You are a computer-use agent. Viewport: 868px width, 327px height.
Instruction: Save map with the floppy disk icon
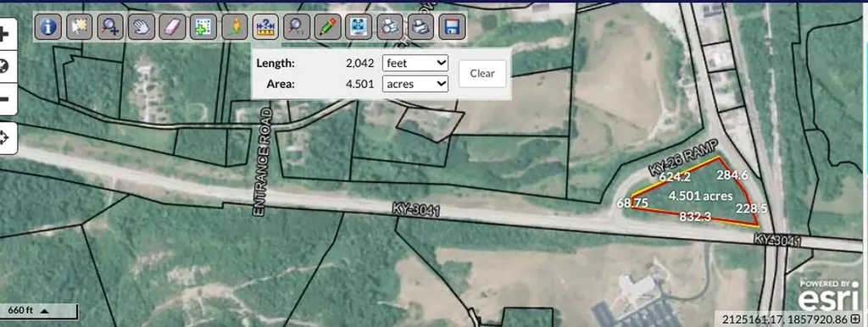452,26
